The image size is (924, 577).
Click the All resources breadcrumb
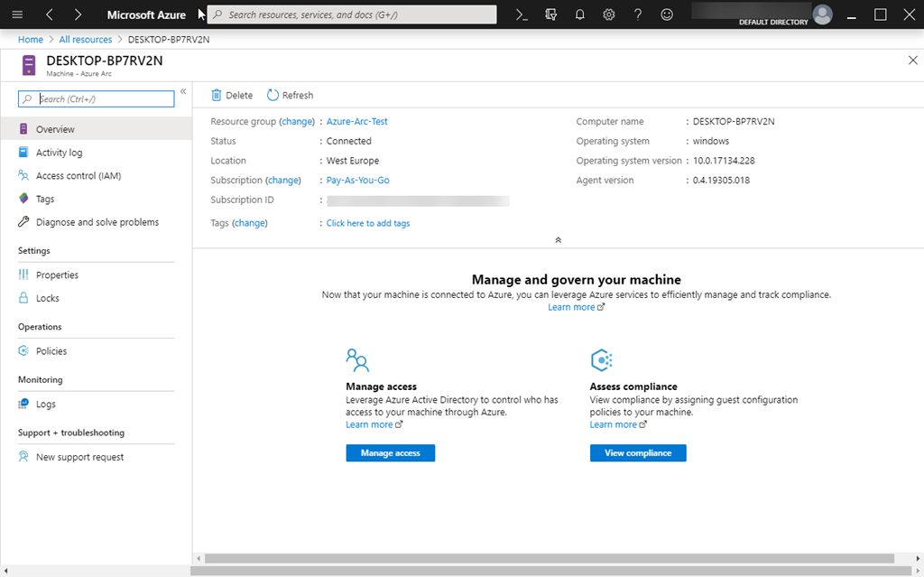click(x=86, y=40)
